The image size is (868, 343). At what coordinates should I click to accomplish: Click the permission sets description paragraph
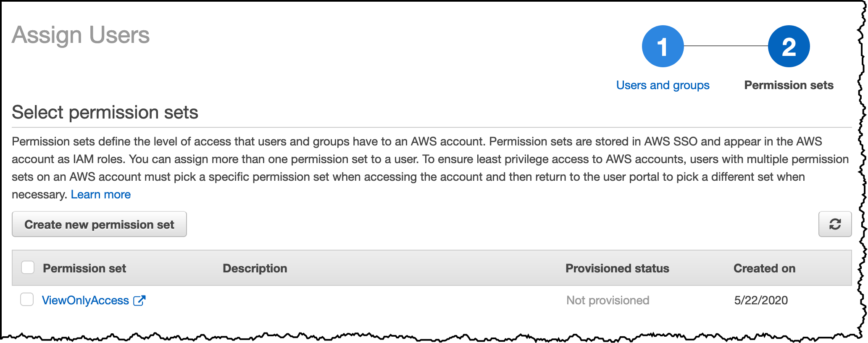431,168
